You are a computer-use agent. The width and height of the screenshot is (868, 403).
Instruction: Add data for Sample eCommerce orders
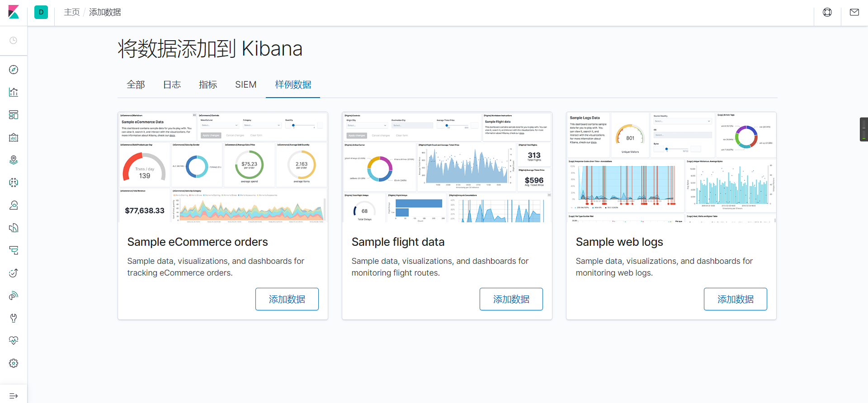pyautogui.click(x=287, y=299)
